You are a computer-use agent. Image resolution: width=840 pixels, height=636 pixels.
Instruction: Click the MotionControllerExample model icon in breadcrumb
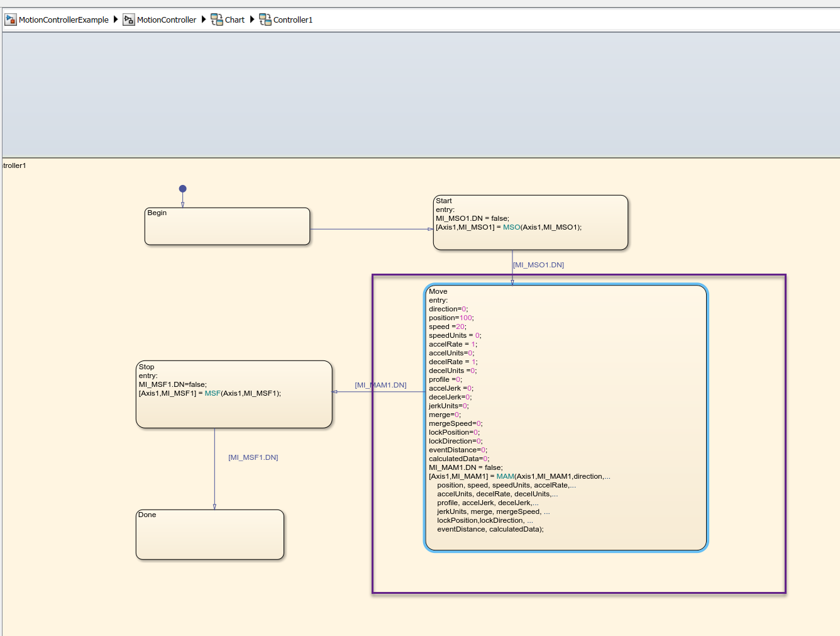tap(10, 20)
